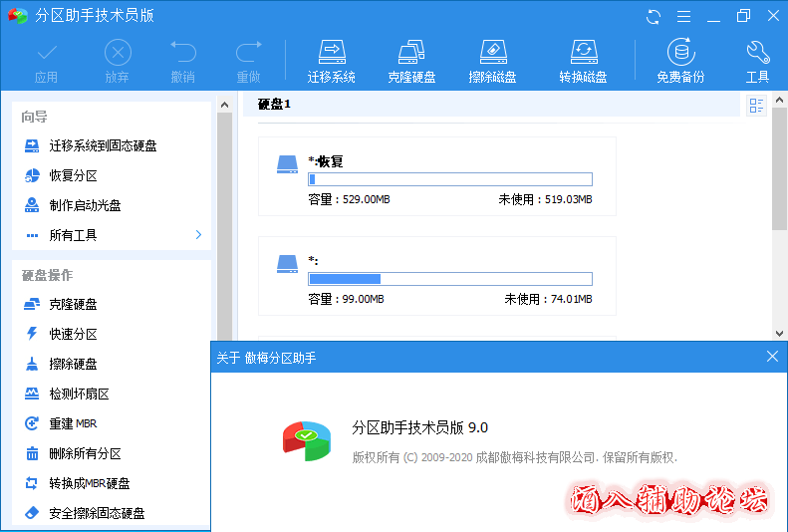Close the 关于 傲梅分区助手 dialog
The image size is (788, 532).
(772, 357)
